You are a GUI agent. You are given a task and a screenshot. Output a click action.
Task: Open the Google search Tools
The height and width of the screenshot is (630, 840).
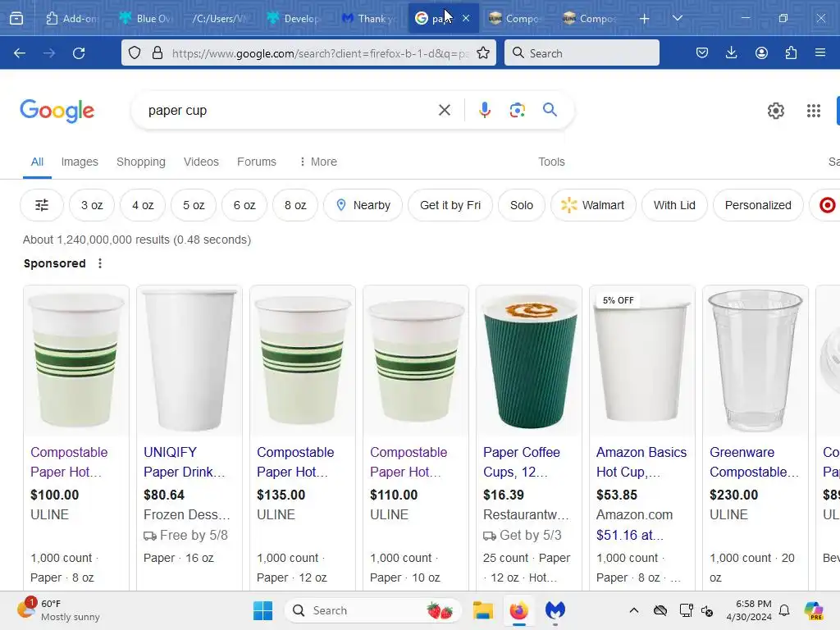coord(551,162)
